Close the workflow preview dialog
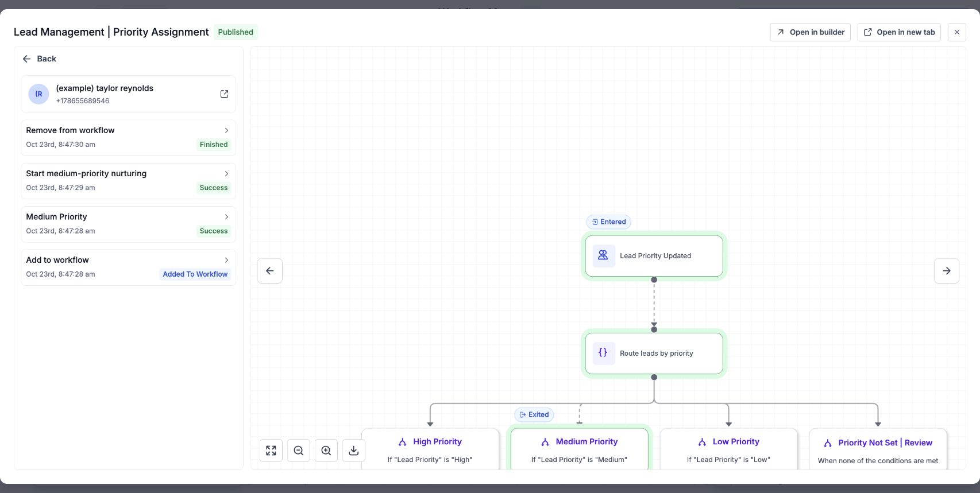 click(x=957, y=32)
